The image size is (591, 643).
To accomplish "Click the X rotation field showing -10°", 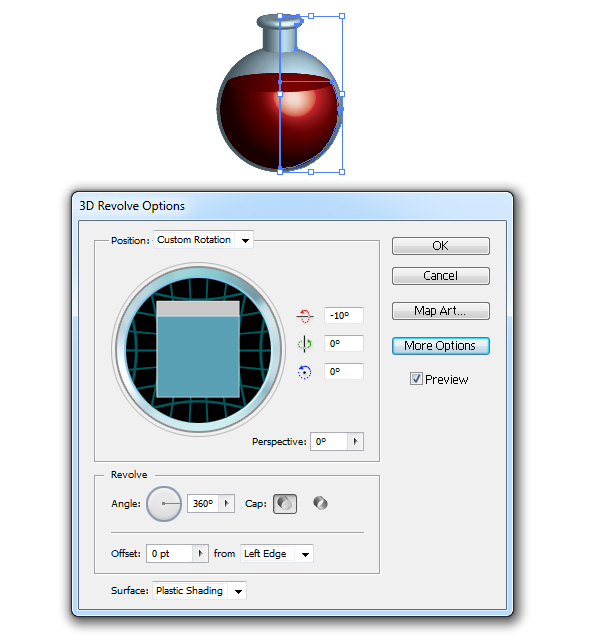I will pyautogui.click(x=344, y=315).
